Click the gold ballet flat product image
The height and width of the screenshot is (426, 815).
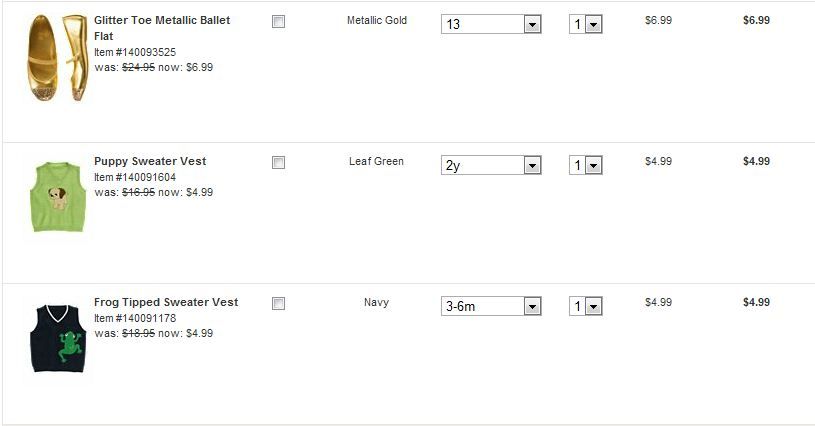click(57, 57)
